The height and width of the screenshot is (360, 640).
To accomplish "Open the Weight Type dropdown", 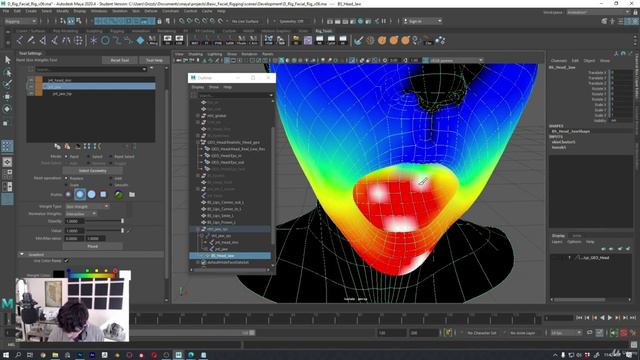I will 87,207.
